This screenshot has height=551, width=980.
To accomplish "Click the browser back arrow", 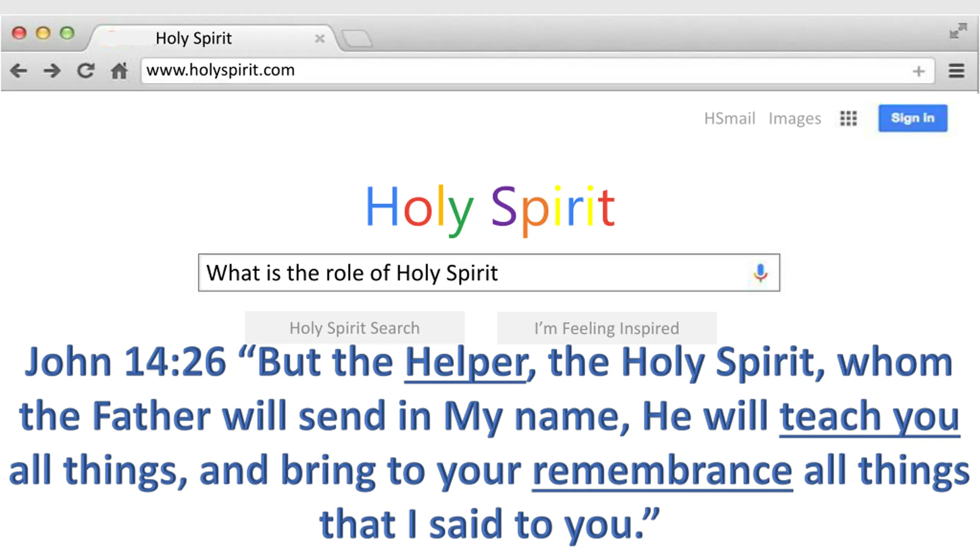I will coord(19,71).
